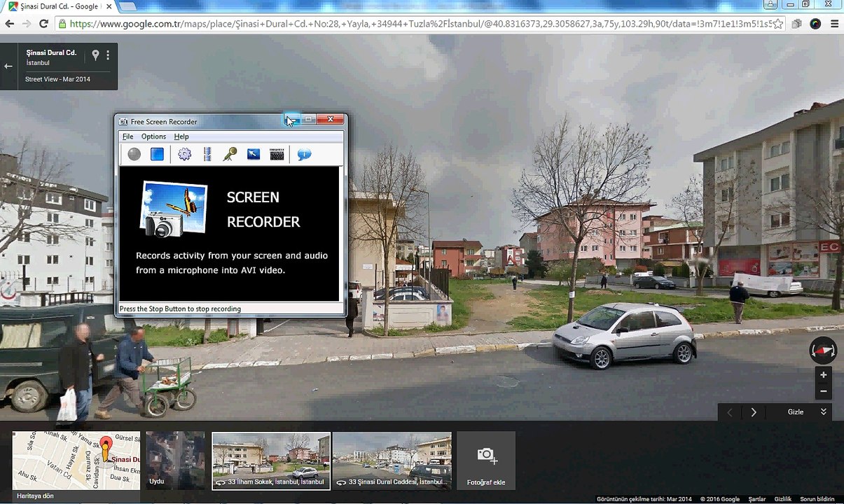This screenshot has height=504, width=844.
Task: Open the Sorun bildirin report link
Action: pyautogui.click(x=817, y=499)
